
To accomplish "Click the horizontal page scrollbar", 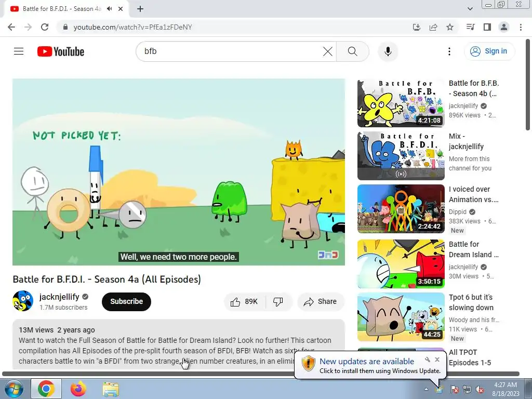I will 261,374.
